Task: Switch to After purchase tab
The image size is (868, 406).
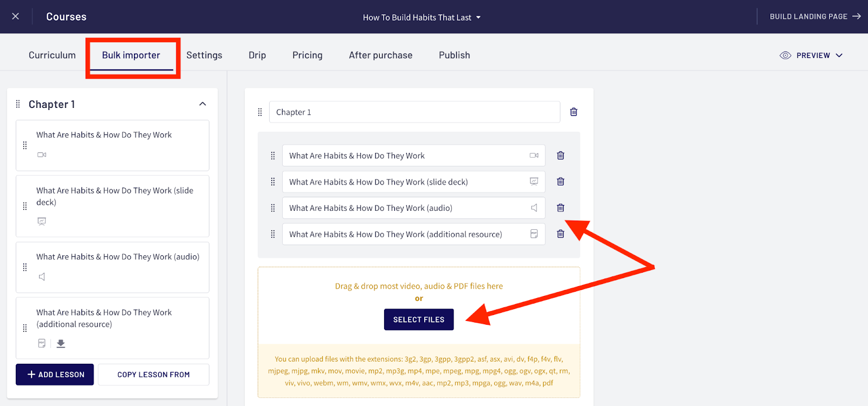Action: [x=380, y=55]
